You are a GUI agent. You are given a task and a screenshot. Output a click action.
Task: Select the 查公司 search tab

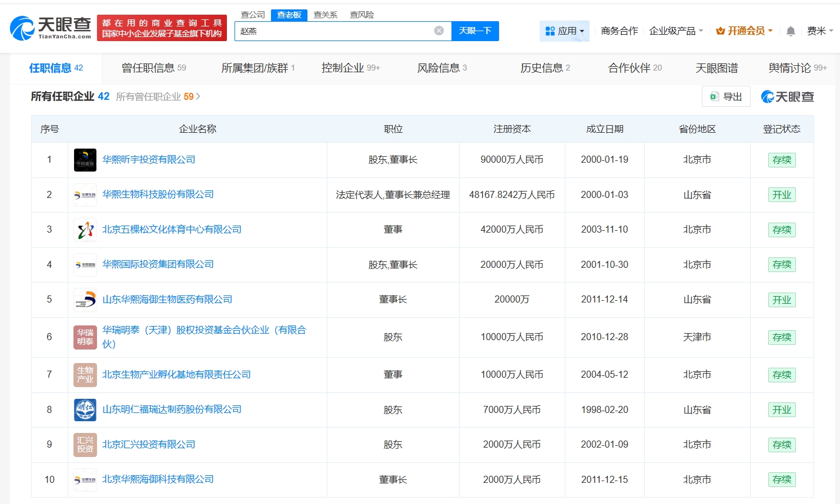click(x=253, y=15)
